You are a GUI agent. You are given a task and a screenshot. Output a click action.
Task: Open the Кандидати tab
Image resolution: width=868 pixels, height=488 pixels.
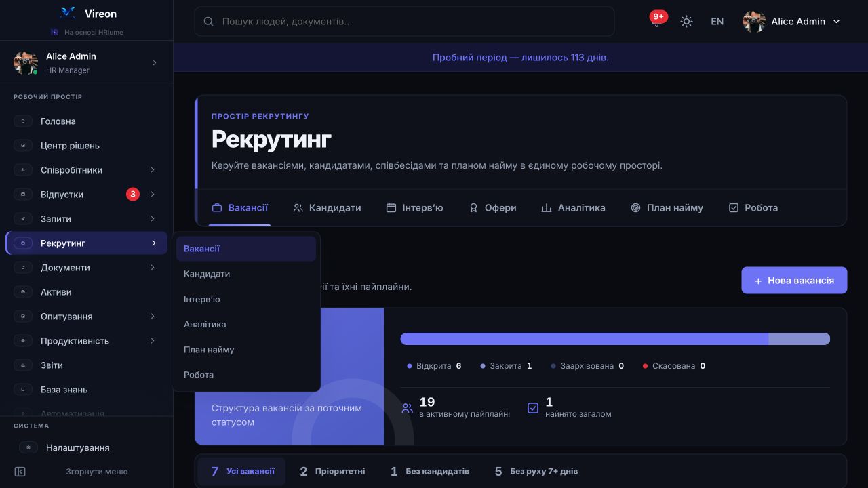327,208
